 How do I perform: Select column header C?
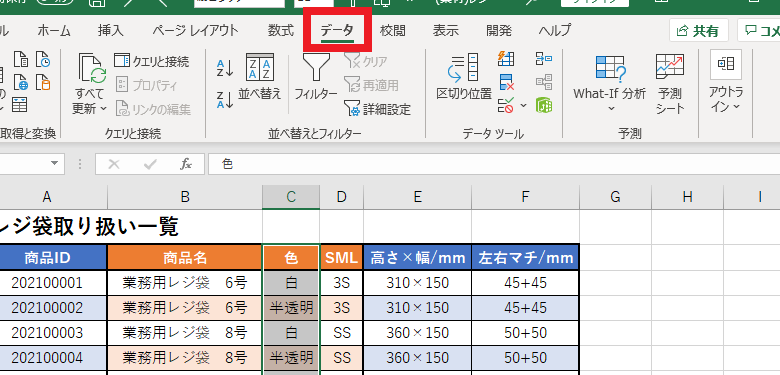point(291,197)
